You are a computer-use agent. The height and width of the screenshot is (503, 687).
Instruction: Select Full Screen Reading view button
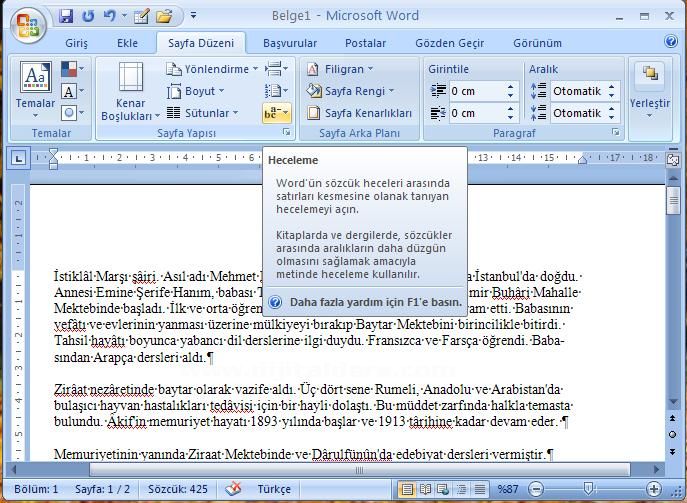coord(425,489)
